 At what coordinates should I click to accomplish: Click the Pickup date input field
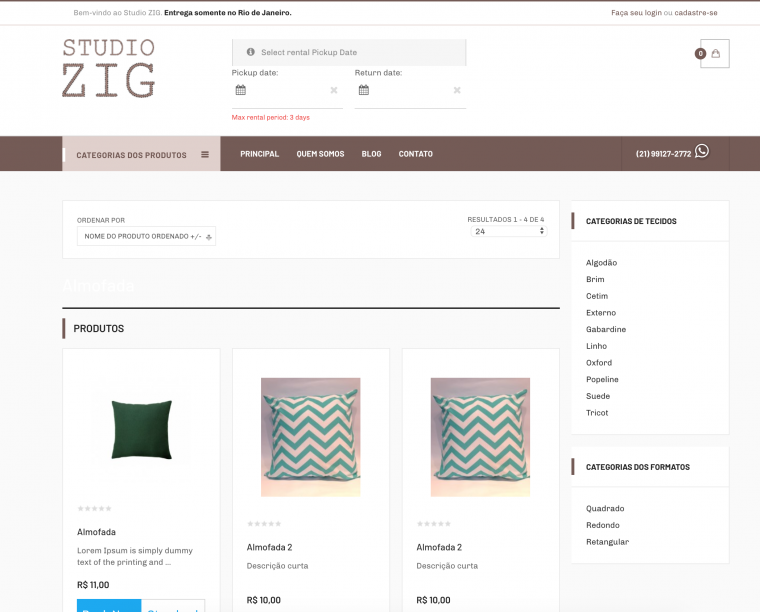(x=287, y=91)
